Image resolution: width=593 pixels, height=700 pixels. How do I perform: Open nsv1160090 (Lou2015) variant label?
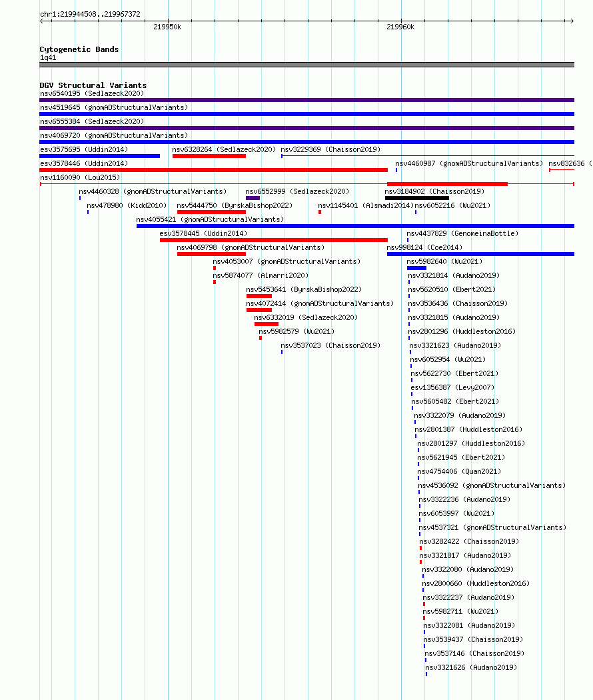coord(80,178)
